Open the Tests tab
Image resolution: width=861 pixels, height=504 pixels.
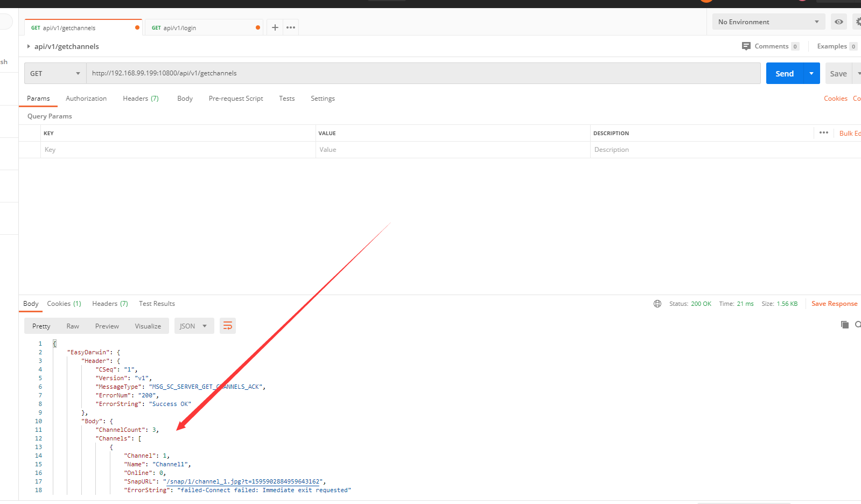[x=286, y=99]
